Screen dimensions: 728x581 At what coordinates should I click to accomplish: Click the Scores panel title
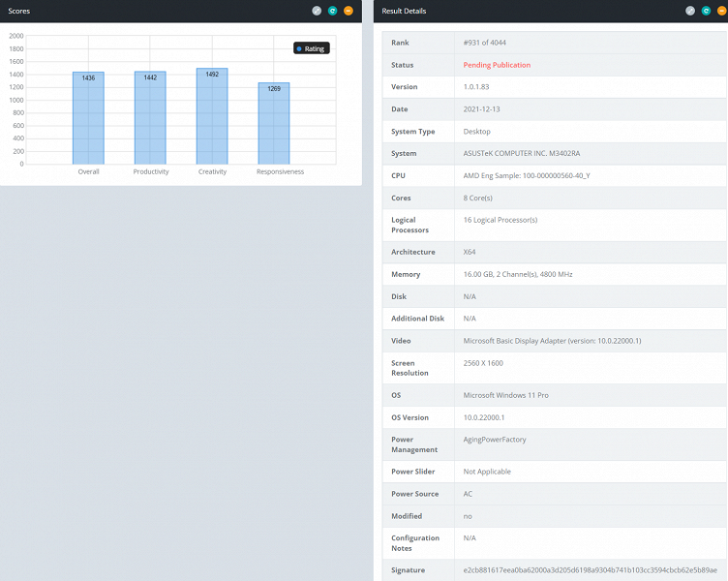pos(19,11)
